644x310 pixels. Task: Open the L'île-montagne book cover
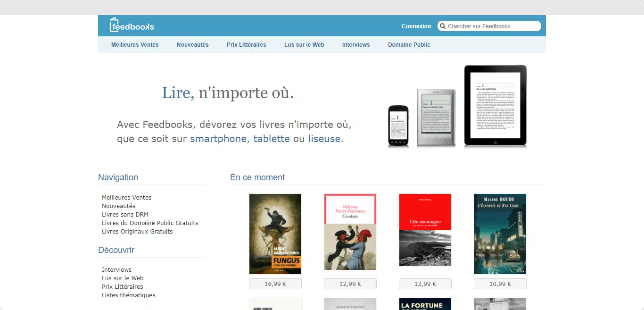tap(425, 230)
